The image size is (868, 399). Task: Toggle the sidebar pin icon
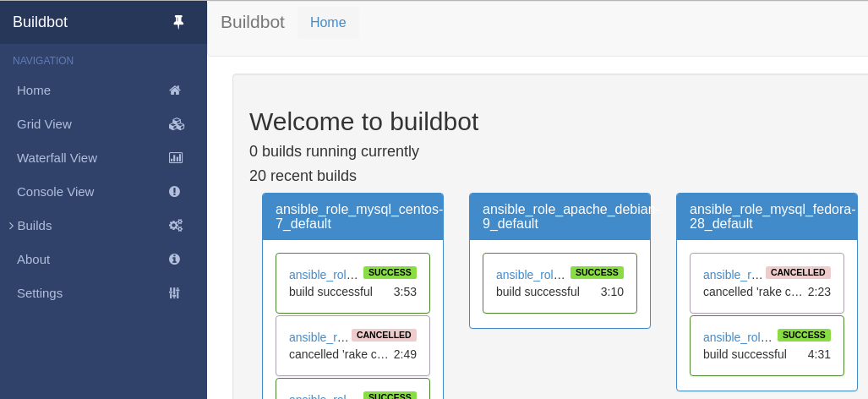178,22
